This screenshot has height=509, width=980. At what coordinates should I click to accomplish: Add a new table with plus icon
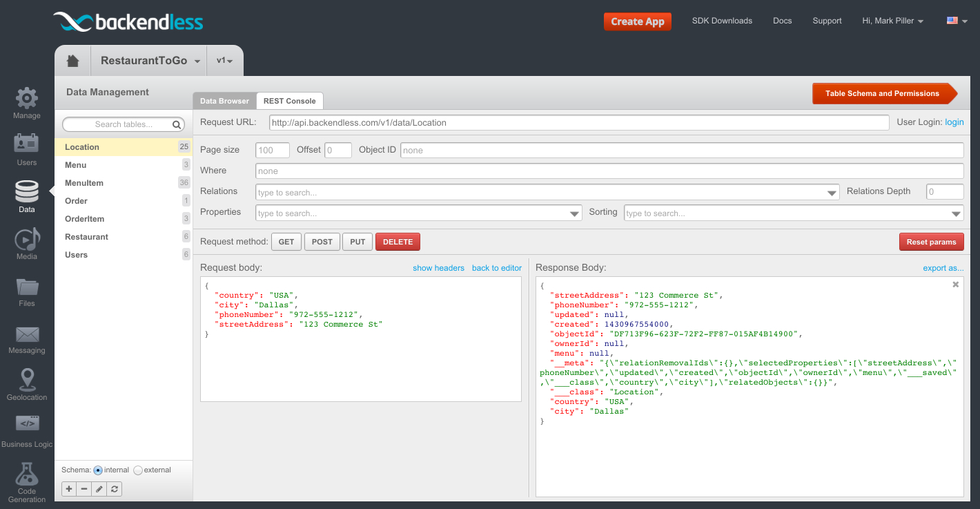(x=69, y=489)
